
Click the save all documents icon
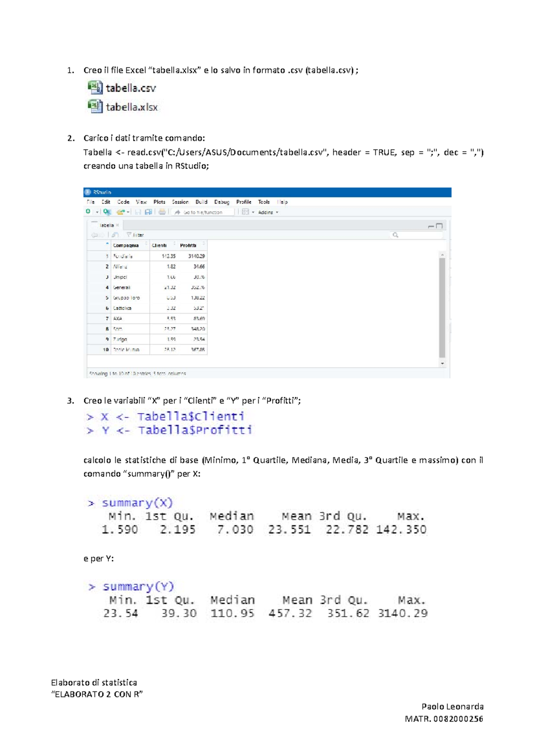pos(148,212)
